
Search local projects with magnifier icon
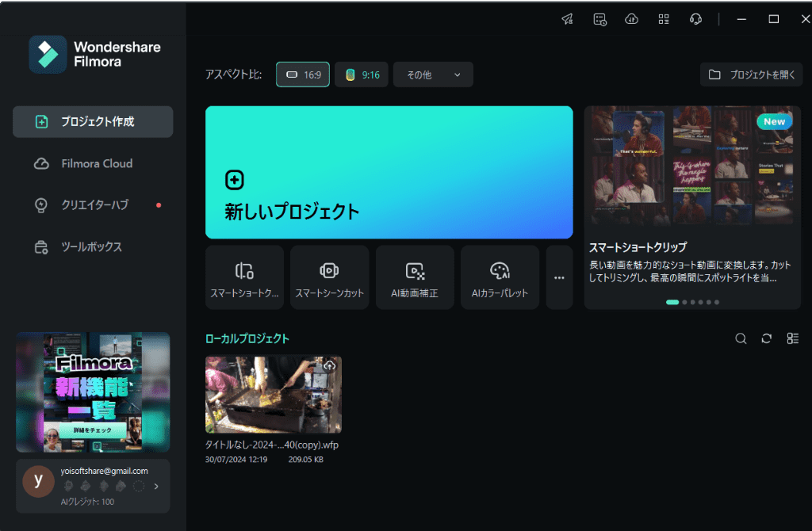[741, 338]
